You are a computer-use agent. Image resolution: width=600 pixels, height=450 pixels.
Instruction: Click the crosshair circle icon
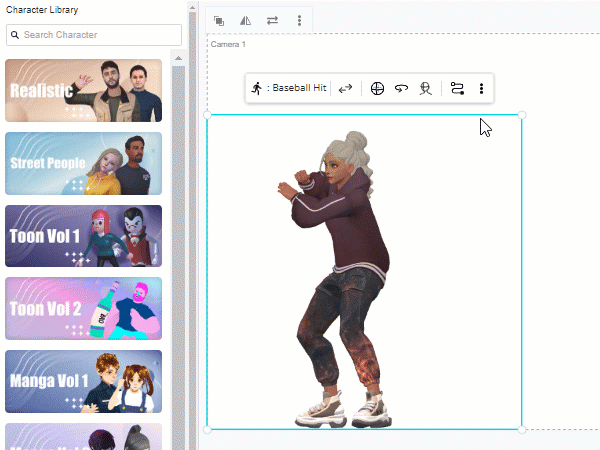377,88
